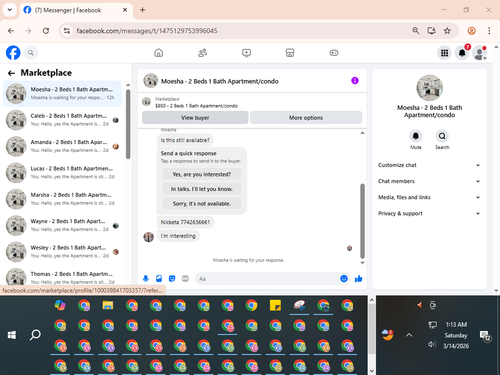
Task: Open the volume speaker tray icon
Action: (432, 344)
